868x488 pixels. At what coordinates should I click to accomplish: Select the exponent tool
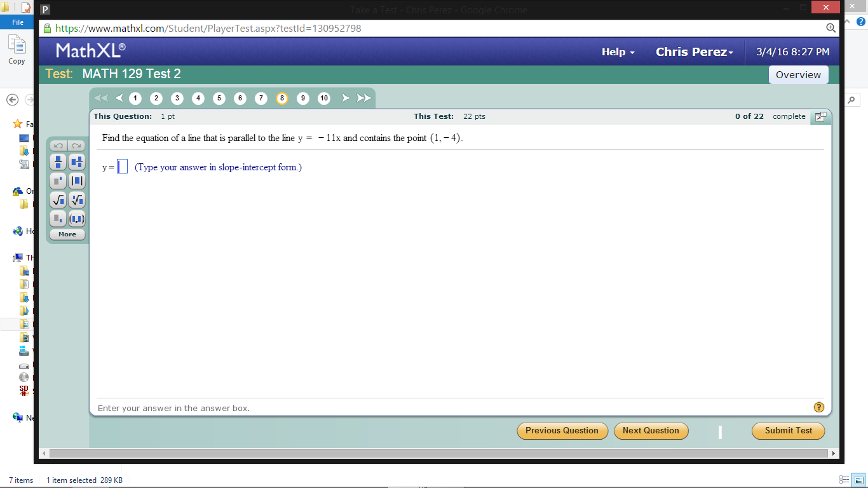pyautogui.click(x=58, y=180)
